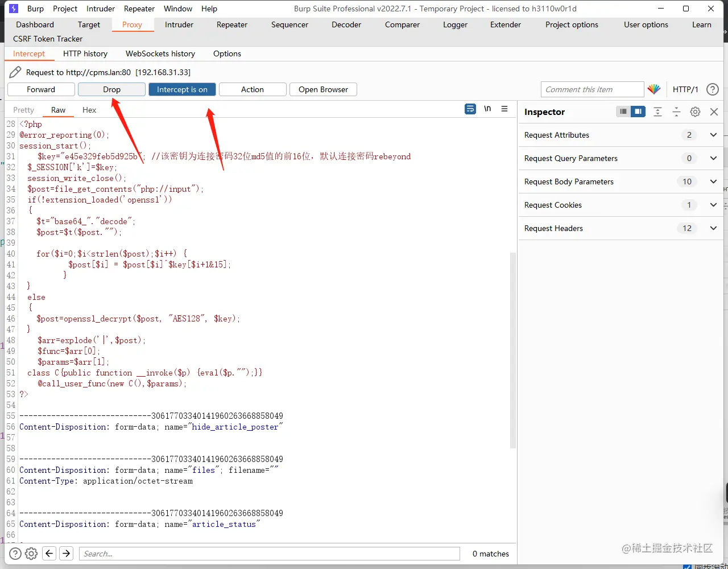Open the CSRF Token Tracker tab
Viewport: 728px width, 569px height.
[x=48, y=39]
